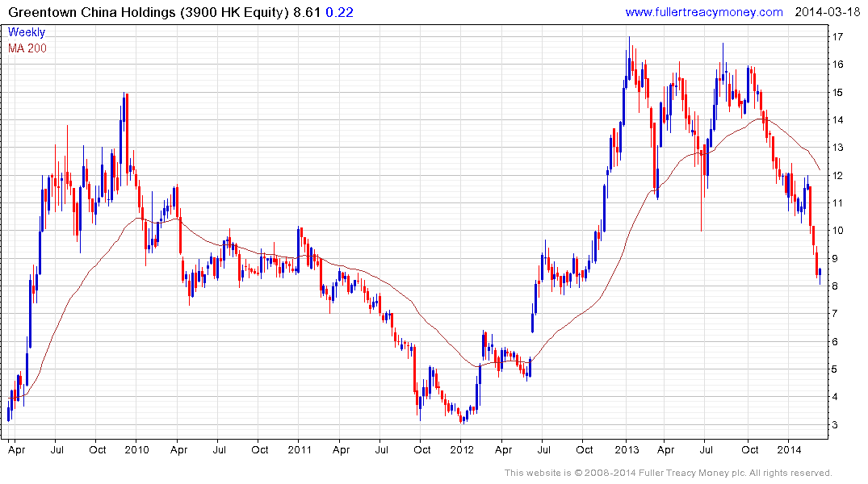The width and height of the screenshot is (868, 484).
Task: Click the chart date 2014-03-18
Action: (x=827, y=12)
